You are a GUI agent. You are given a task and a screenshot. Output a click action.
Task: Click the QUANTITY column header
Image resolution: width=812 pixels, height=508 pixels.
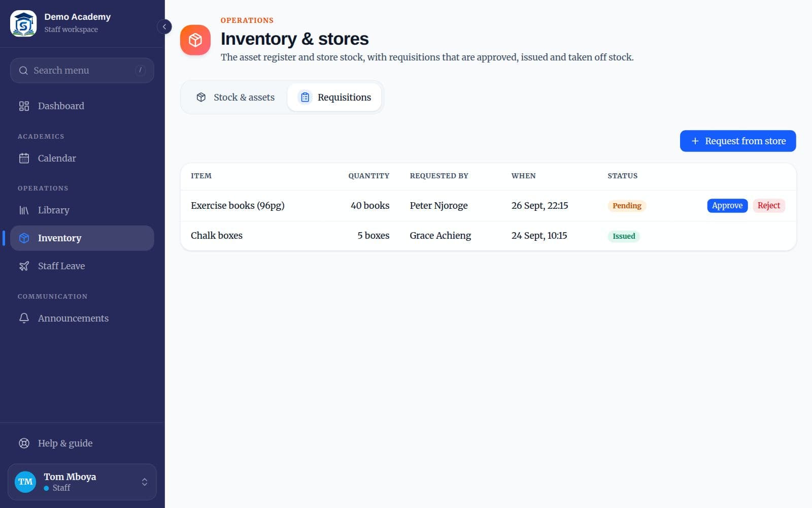point(369,176)
